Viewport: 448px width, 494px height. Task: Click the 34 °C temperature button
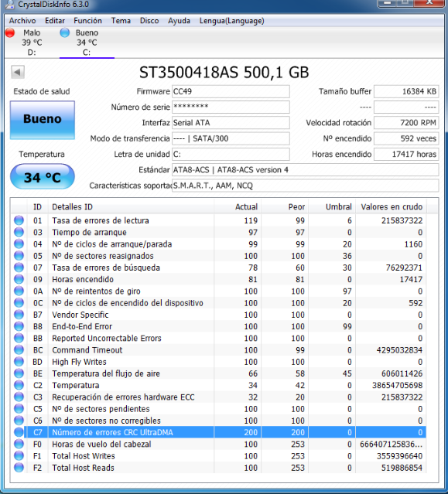(x=43, y=176)
